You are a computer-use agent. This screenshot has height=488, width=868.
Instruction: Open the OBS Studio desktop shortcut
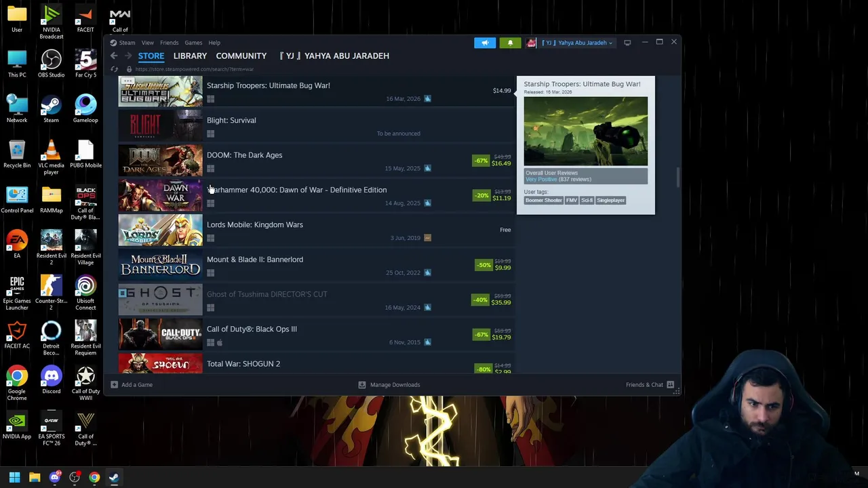[51, 64]
